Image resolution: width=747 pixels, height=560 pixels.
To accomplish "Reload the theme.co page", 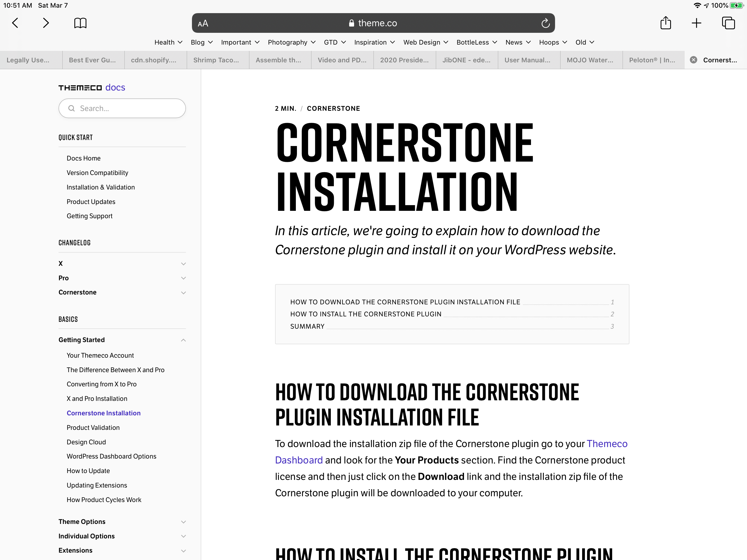I will click(545, 23).
